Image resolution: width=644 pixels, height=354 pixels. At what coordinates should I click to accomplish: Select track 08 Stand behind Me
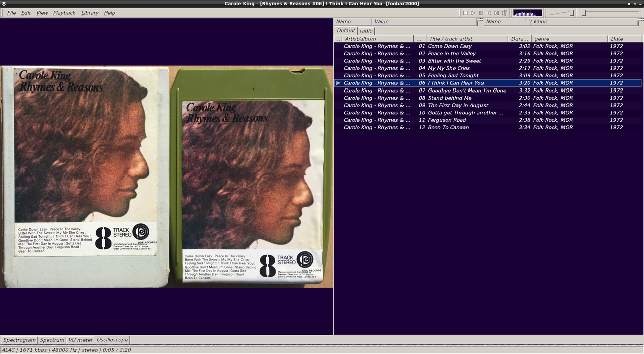488,98
